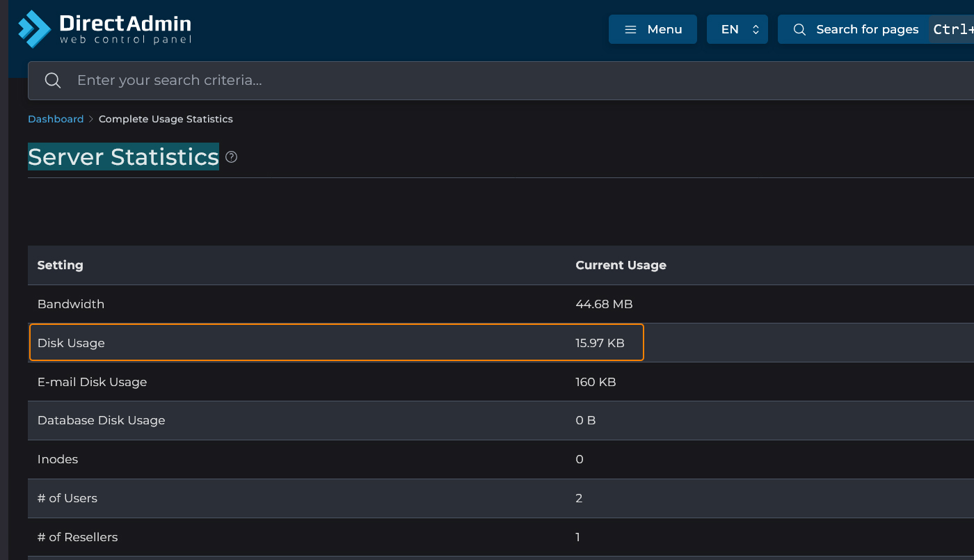Image resolution: width=974 pixels, height=560 pixels.
Task: Click the Ctrl keyboard shortcut badge
Action: point(952,29)
